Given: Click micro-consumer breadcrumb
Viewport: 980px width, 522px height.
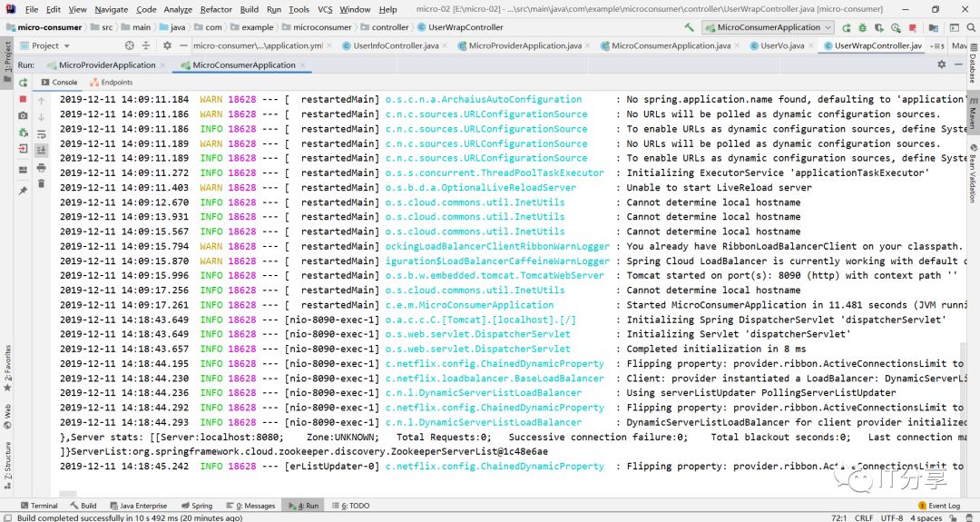Looking at the screenshot, I should [x=44, y=27].
